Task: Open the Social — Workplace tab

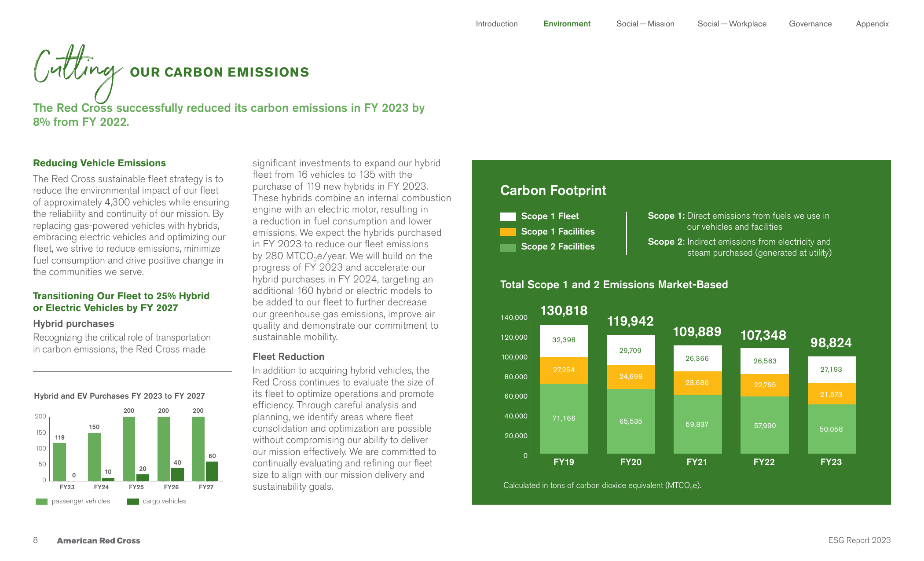Action: (732, 24)
